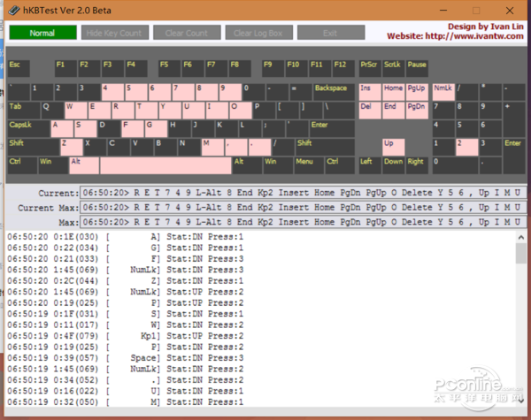The height and width of the screenshot is (420, 531).
Task: Click the Esc key on the keyboard map
Action: click(19, 68)
